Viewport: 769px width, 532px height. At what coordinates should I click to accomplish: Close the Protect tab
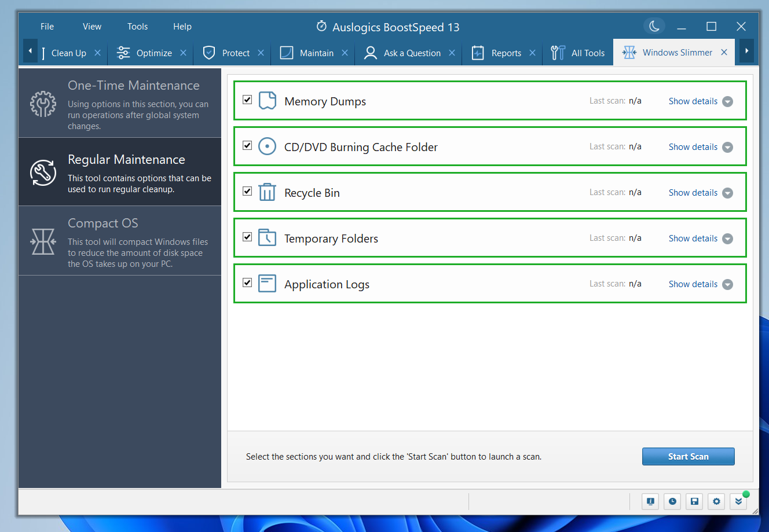[x=261, y=53]
